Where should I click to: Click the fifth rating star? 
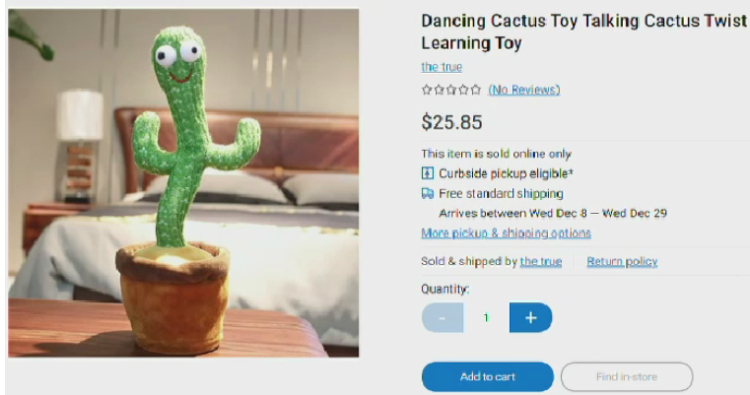point(475,89)
